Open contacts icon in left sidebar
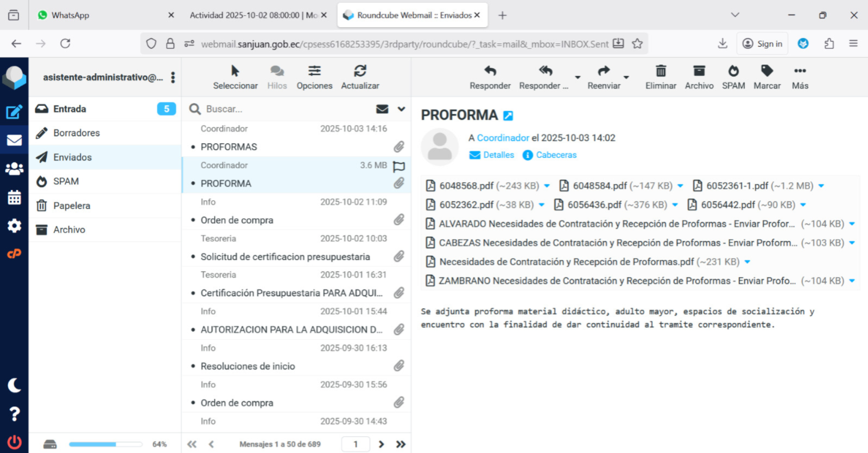 pos(14,169)
